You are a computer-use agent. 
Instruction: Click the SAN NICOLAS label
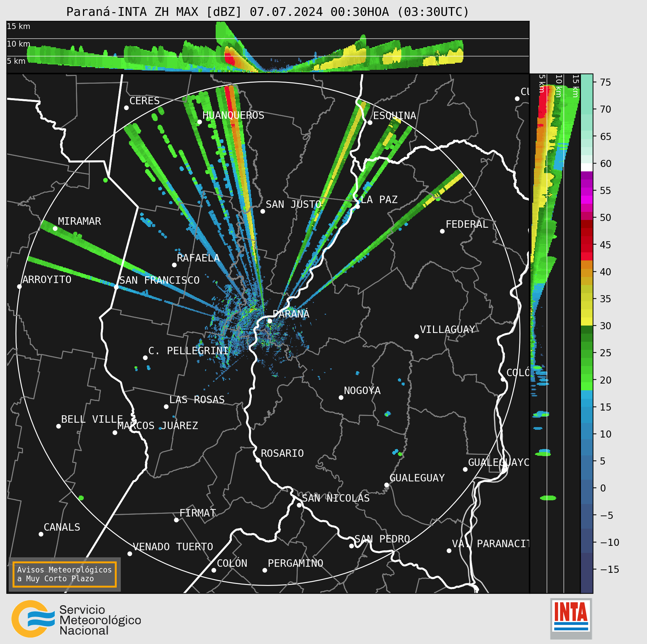pyautogui.click(x=335, y=498)
